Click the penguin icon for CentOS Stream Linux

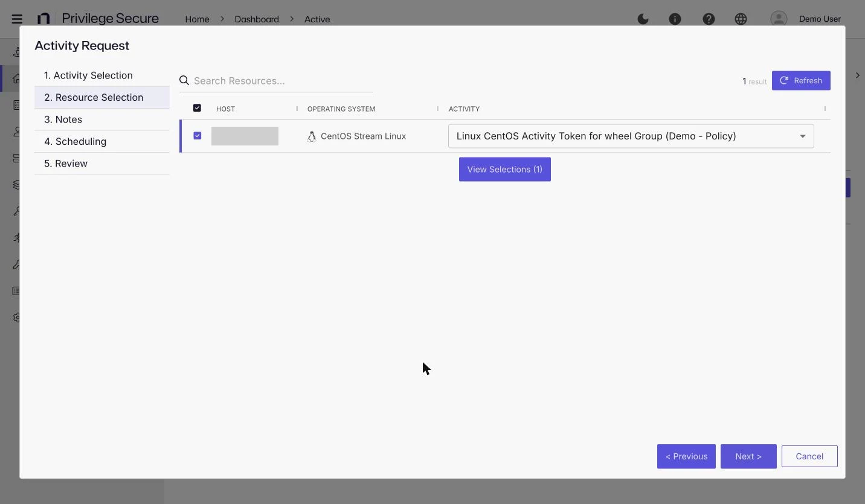[312, 136]
